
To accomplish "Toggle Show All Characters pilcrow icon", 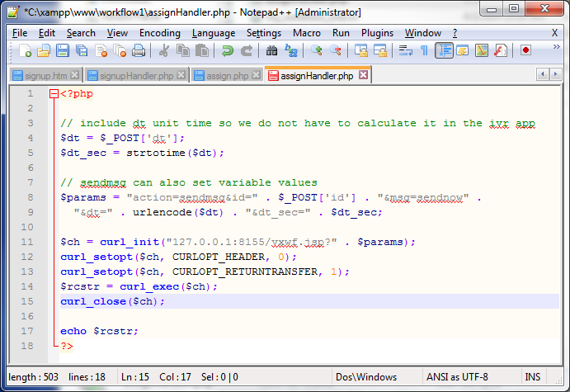I will click(424, 50).
